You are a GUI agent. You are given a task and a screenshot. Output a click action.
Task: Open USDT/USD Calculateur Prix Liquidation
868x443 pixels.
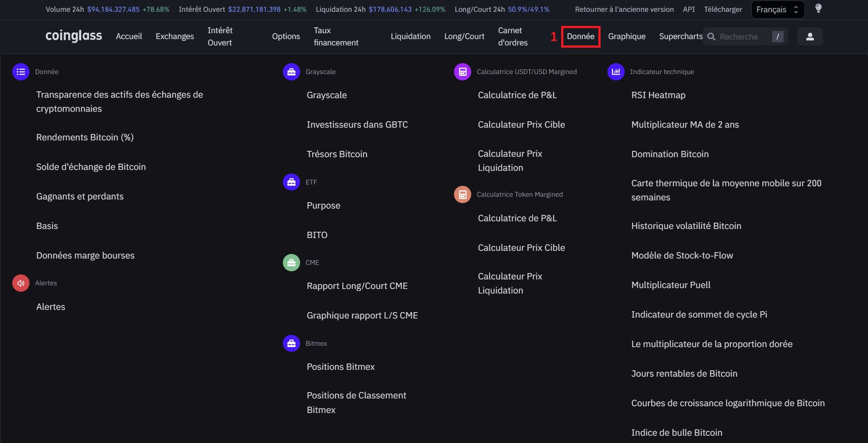click(510, 161)
